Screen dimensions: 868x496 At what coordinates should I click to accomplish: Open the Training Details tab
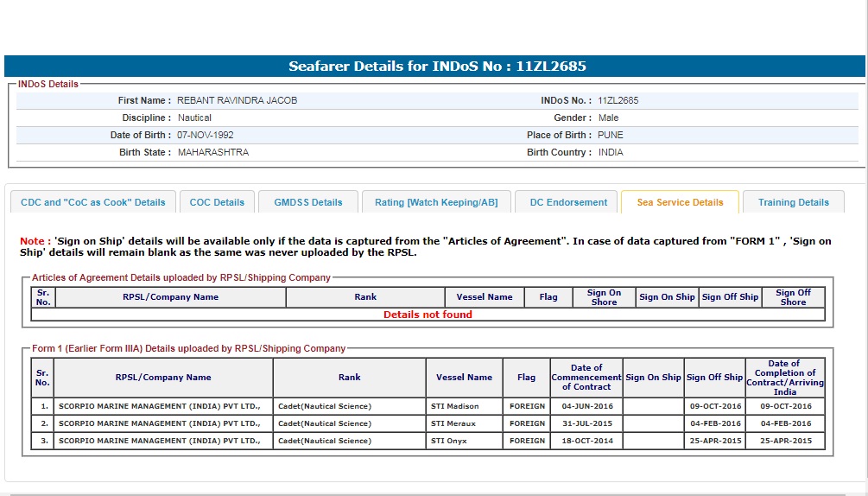coord(793,202)
